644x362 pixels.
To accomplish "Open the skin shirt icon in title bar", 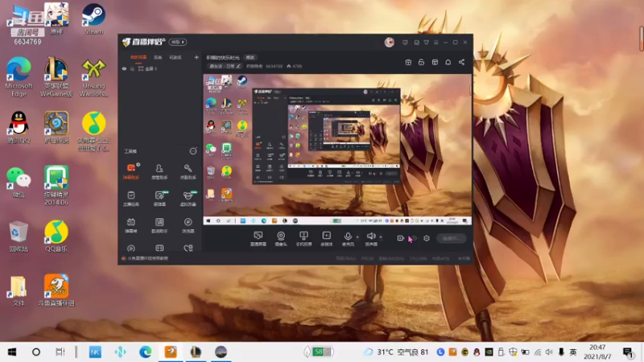I will pos(427,43).
